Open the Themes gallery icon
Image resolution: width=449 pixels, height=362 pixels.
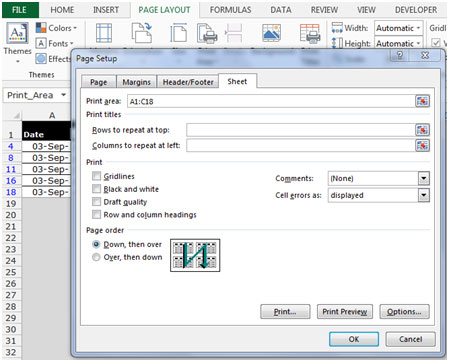coord(17,33)
